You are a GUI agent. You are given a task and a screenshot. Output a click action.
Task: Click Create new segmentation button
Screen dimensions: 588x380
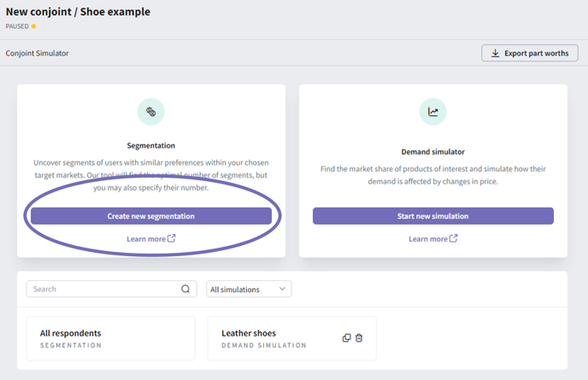tap(151, 216)
